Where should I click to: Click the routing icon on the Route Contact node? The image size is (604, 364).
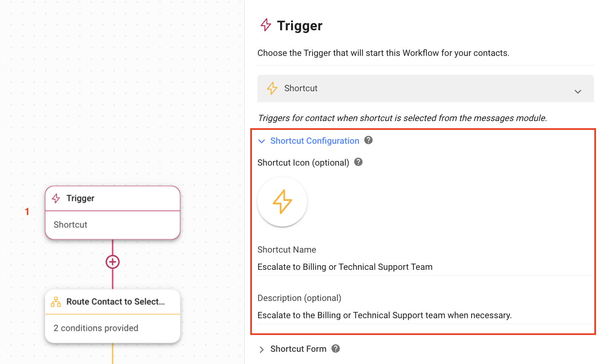pyautogui.click(x=56, y=302)
